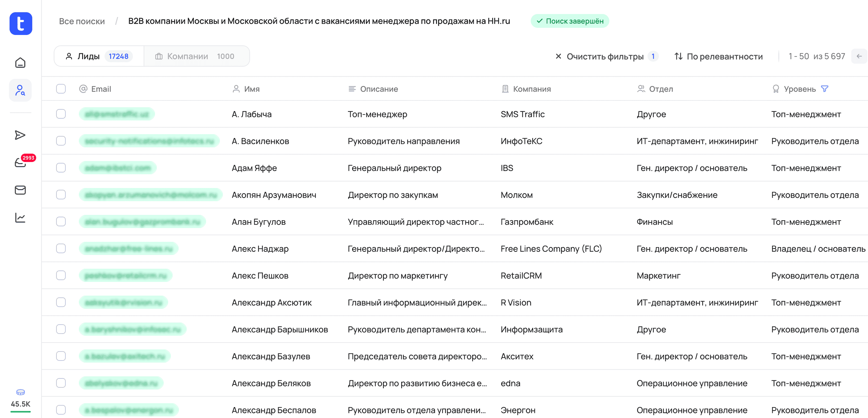Tick the checkbox for Акопян Арзуманович

61,195
